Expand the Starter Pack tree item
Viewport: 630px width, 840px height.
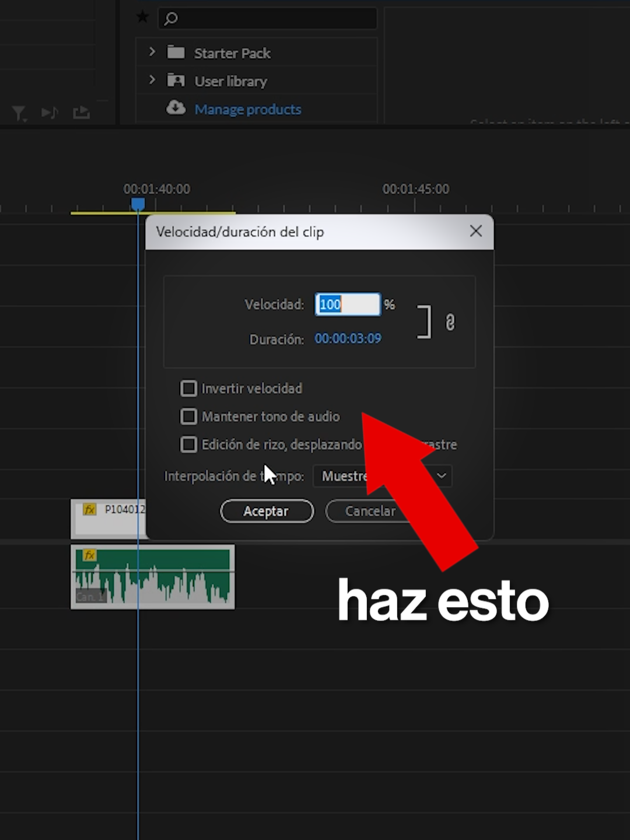click(x=152, y=52)
